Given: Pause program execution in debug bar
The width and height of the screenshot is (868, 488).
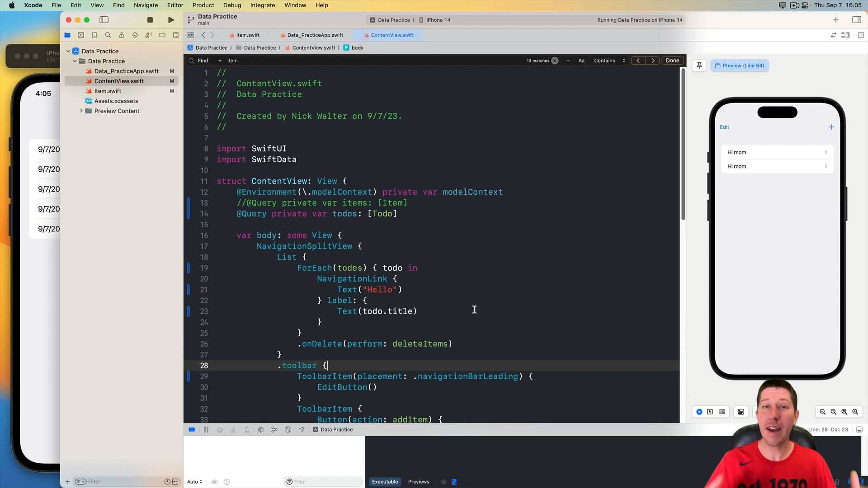Looking at the screenshot, I should point(206,430).
